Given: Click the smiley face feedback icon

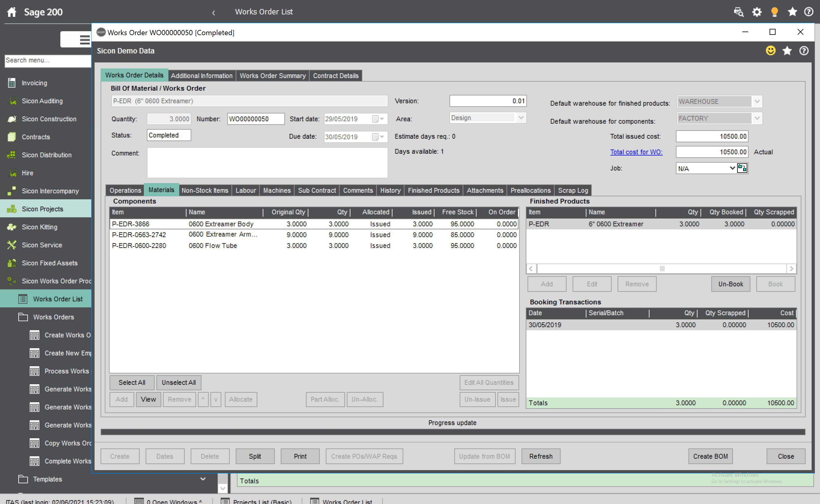Looking at the screenshot, I should (770, 51).
